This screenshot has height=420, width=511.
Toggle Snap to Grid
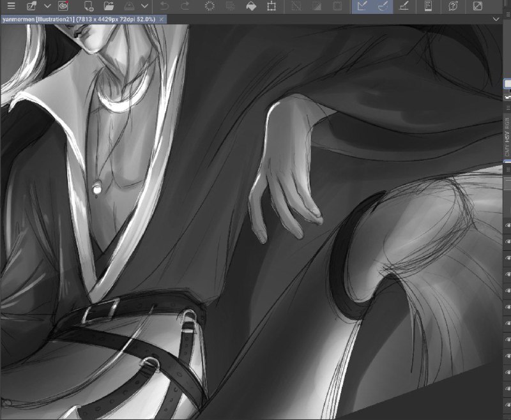(404, 6)
